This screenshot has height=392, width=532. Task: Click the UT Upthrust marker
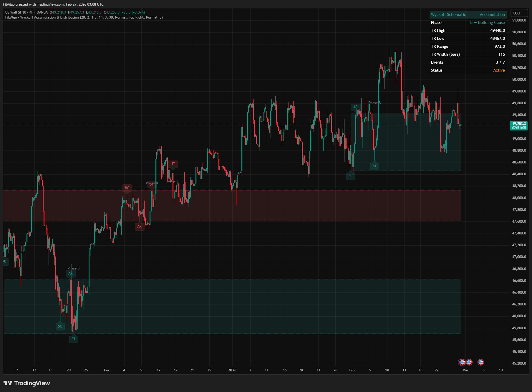pyautogui.click(x=173, y=164)
